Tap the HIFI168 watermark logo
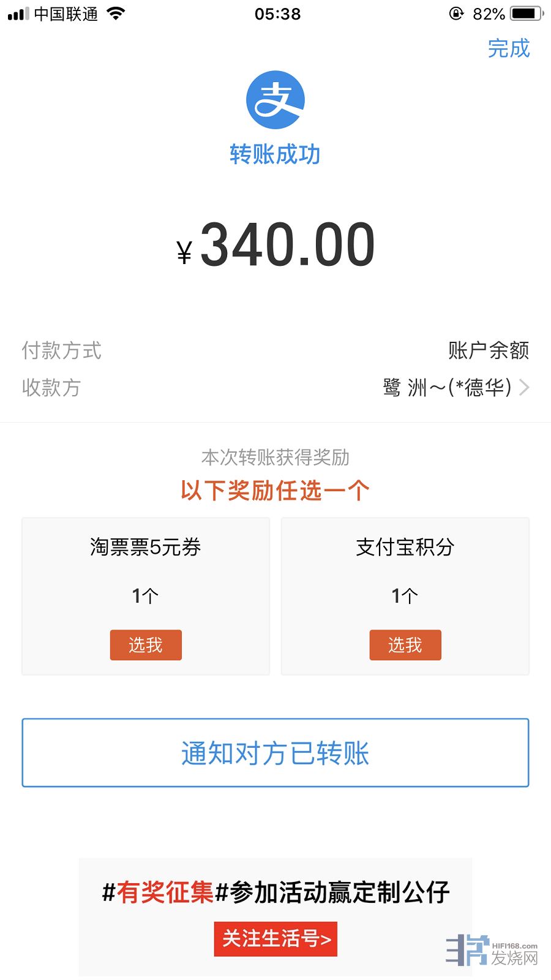The image size is (551, 980). pyautogui.click(x=492, y=951)
